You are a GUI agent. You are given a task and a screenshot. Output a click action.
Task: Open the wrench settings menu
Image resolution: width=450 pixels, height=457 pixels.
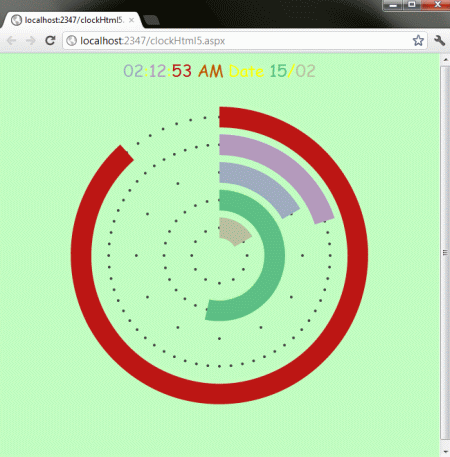(x=440, y=41)
